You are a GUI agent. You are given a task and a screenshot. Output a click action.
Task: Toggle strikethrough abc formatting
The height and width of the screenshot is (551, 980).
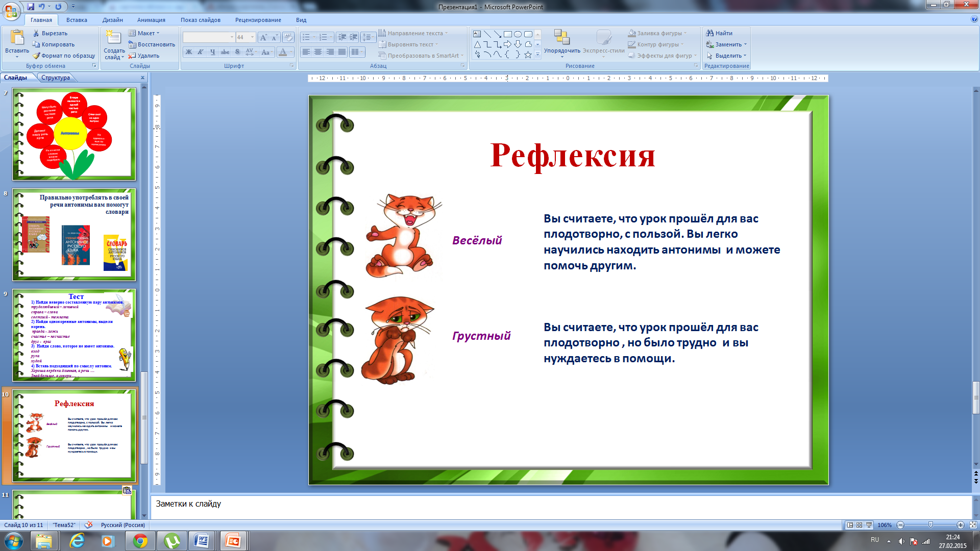(225, 52)
